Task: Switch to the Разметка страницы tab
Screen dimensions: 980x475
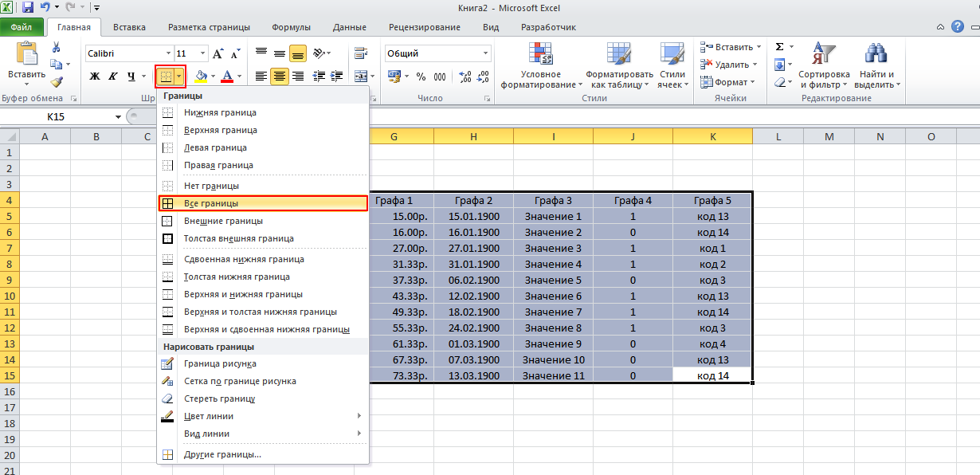Action: [x=209, y=27]
